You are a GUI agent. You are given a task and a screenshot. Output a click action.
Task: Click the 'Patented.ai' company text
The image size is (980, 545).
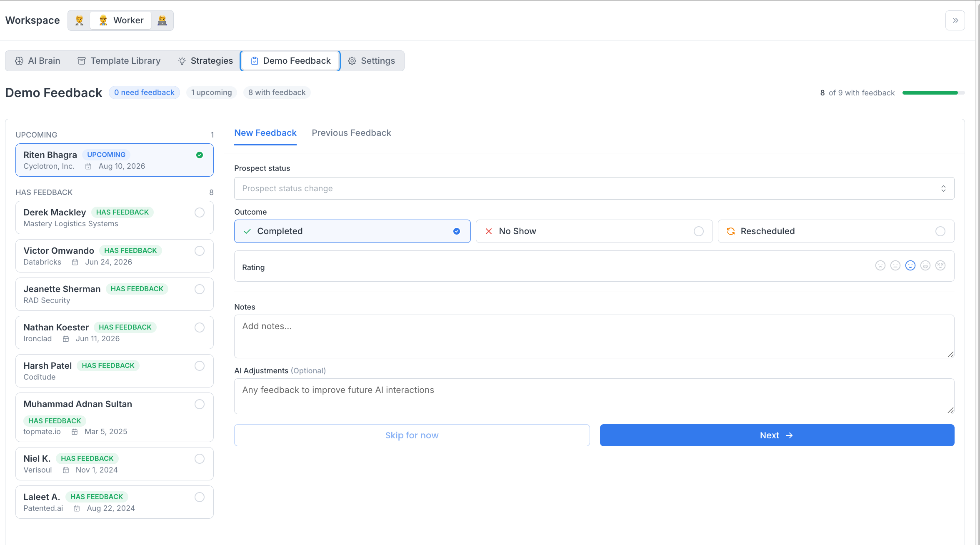[43, 508]
